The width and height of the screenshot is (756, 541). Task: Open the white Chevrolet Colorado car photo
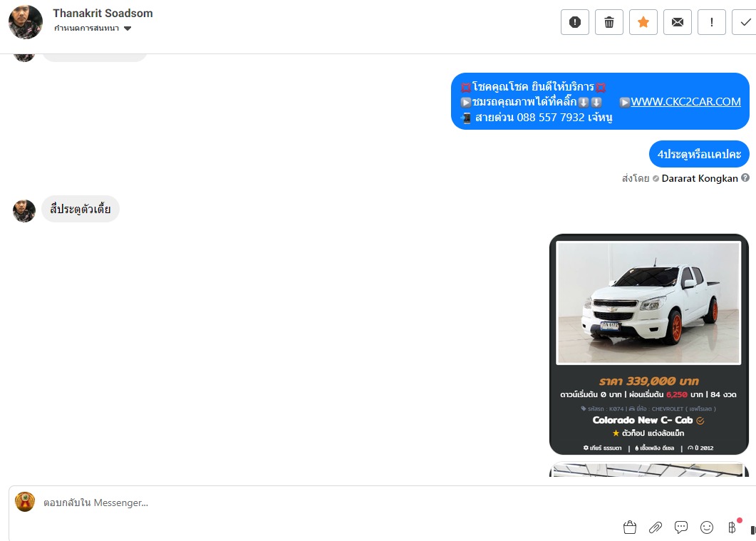click(648, 303)
